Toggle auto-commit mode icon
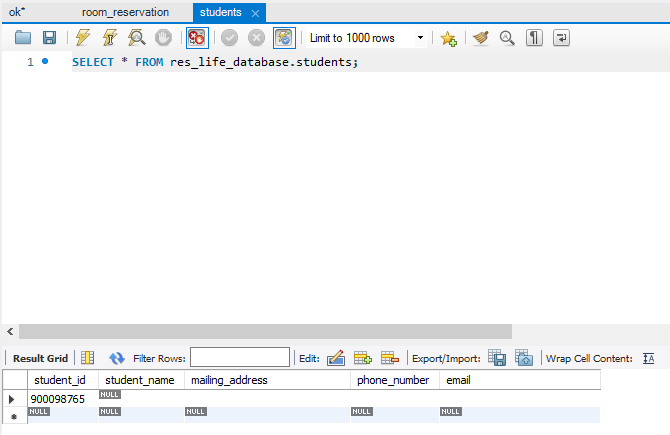Image resolution: width=670 pixels, height=435 pixels. coord(284,38)
